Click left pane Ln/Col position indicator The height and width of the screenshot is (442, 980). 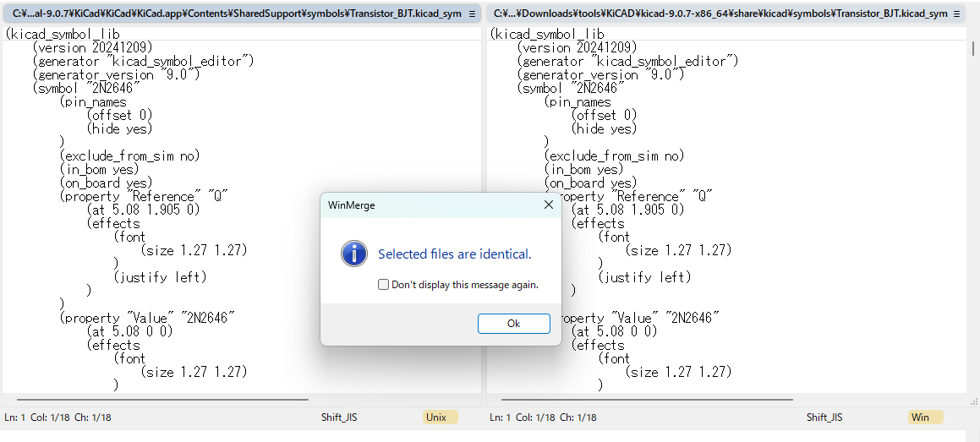pos(57,417)
